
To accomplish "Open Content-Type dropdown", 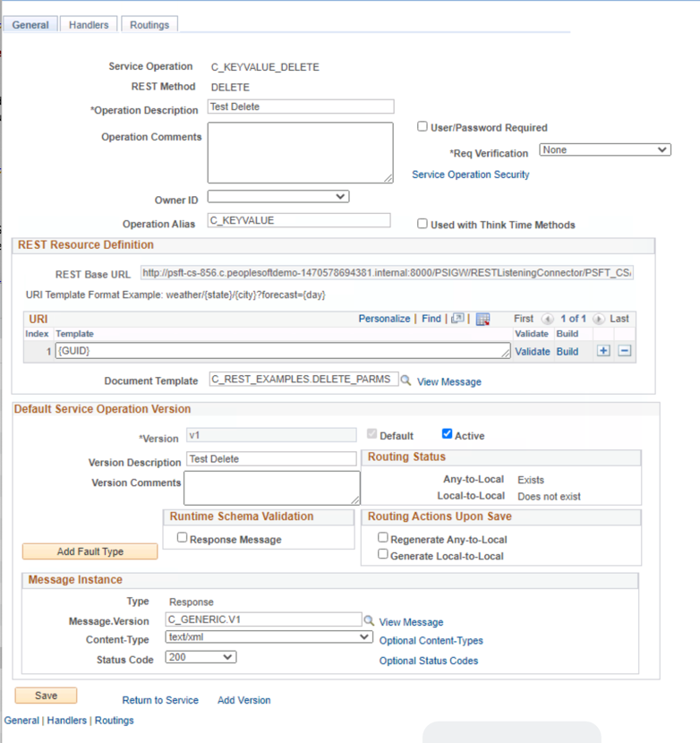I will pos(269,636).
